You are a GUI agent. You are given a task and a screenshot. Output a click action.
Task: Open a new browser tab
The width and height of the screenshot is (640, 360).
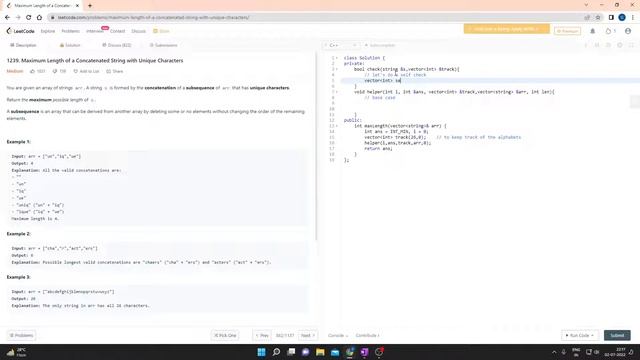(x=90, y=6)
